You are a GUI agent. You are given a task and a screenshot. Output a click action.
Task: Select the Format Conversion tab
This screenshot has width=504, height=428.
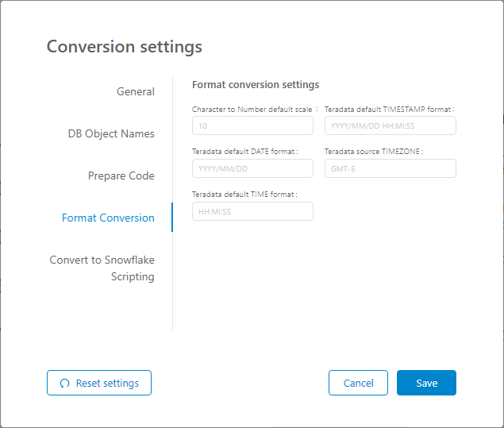108,218
